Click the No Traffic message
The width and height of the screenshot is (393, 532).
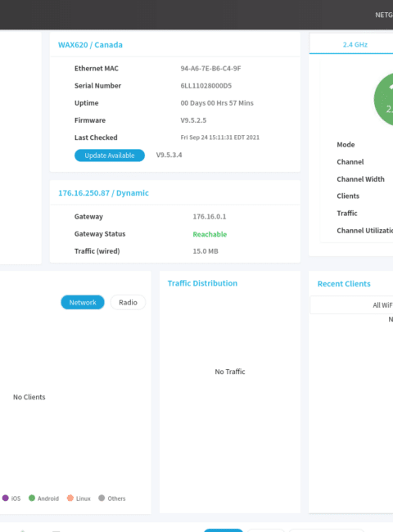pyautogui.click(x=230, y=372)
